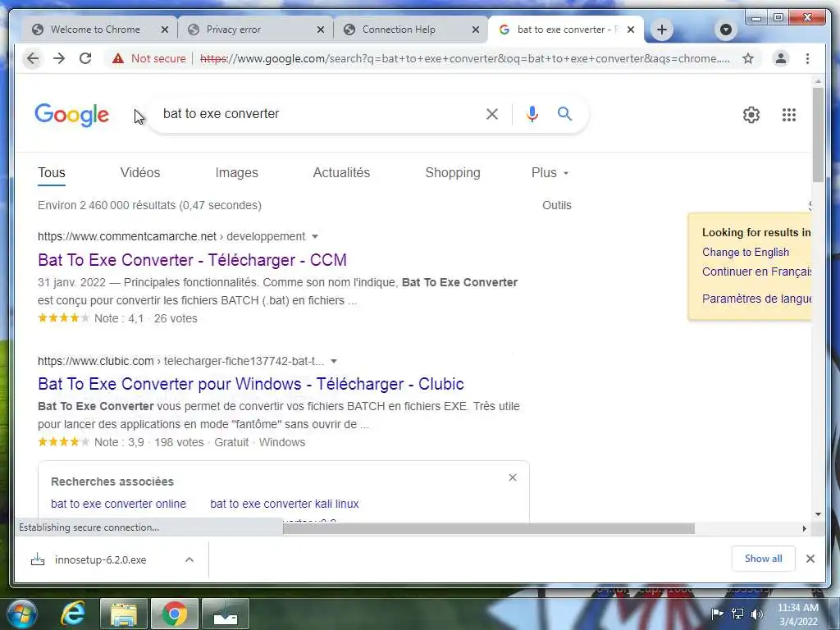Click the address bar URL
Screen dimensions: 840x630
point(464,58)
